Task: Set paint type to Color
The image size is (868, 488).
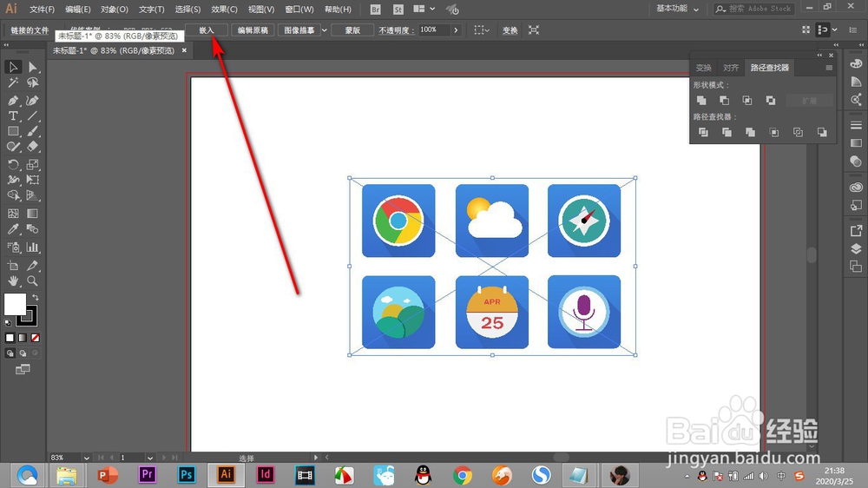Action: [10, 338]
